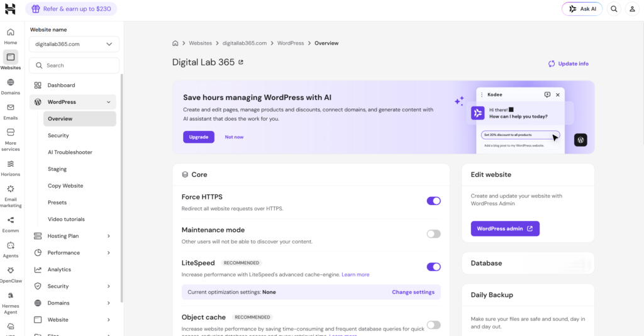This screenshot has height=336, width=644.
Task: Click the home icon in breadcrumb
Action: (175, 43)
